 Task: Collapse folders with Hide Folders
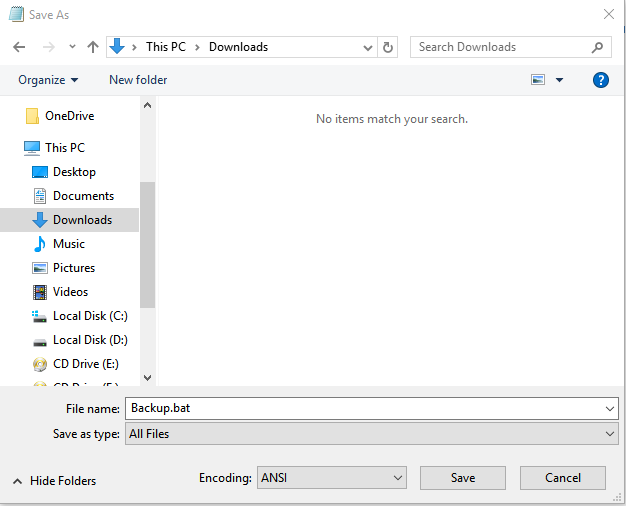(55, 481)
